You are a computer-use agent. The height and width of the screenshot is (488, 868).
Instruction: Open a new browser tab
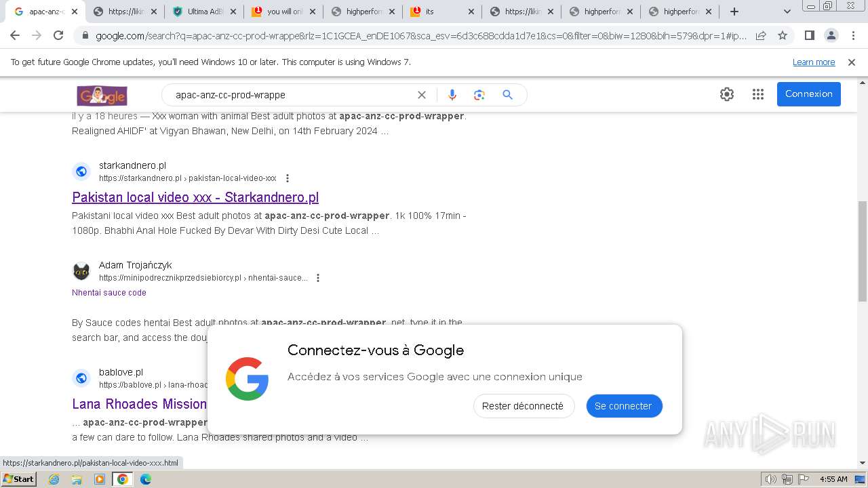tap(734, 12)
